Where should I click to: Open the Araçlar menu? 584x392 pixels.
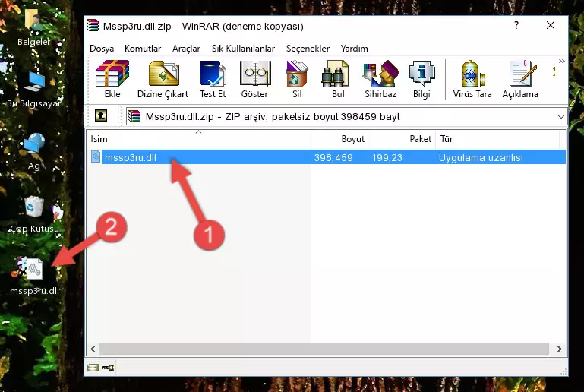pos(186,49)
